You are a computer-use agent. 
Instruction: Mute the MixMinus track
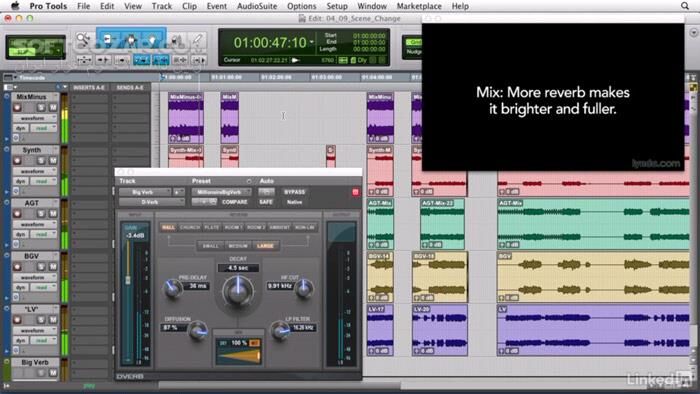pyautogui.click(x=53, y=108)
